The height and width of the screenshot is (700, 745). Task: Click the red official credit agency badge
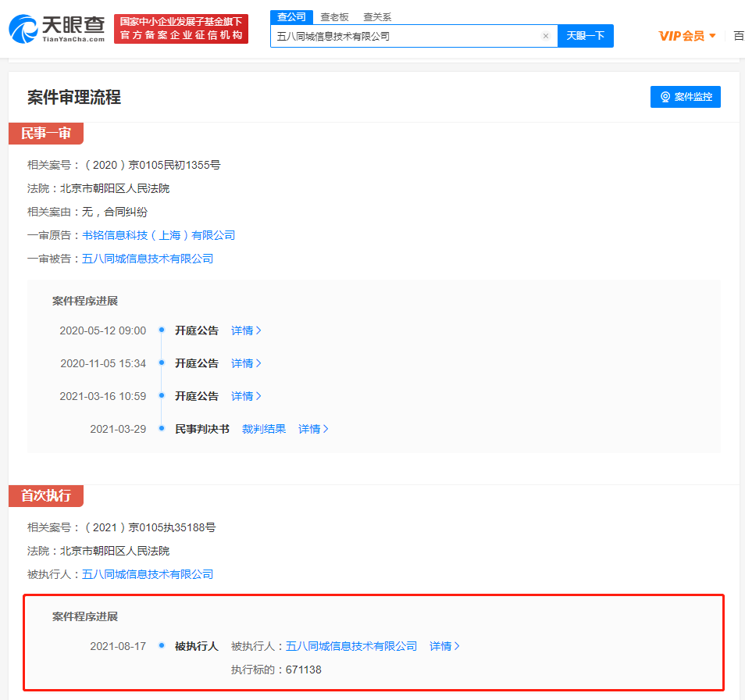pos(181,29)
